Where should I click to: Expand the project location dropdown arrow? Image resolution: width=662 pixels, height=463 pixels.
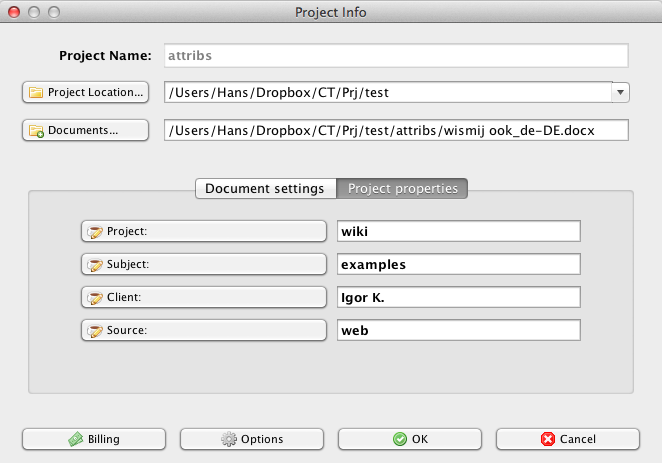[x=620, y=93]
